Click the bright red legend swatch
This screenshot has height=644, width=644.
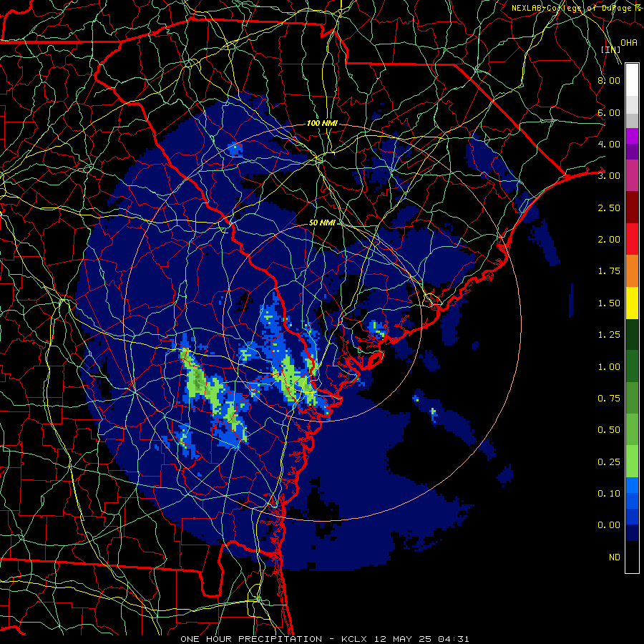click(632, 239)
